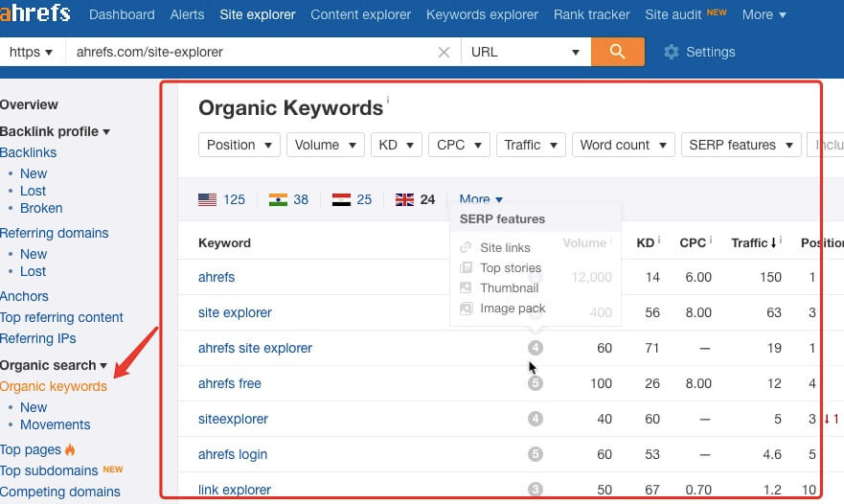Open Movements under Organic keywords
The image size is (844, 504).
[55, 424]
